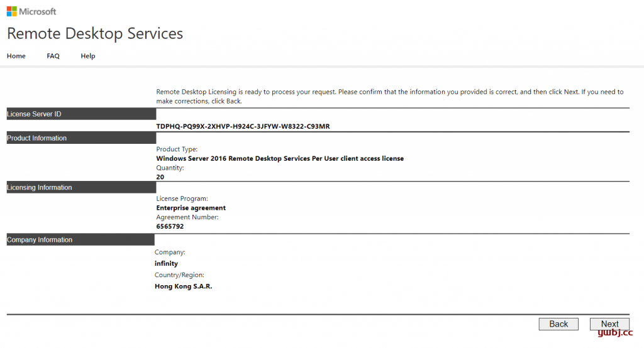Screen dimensions: 644x348
Task: Click the Next button to continue
Action: click(x=609, y=324)
